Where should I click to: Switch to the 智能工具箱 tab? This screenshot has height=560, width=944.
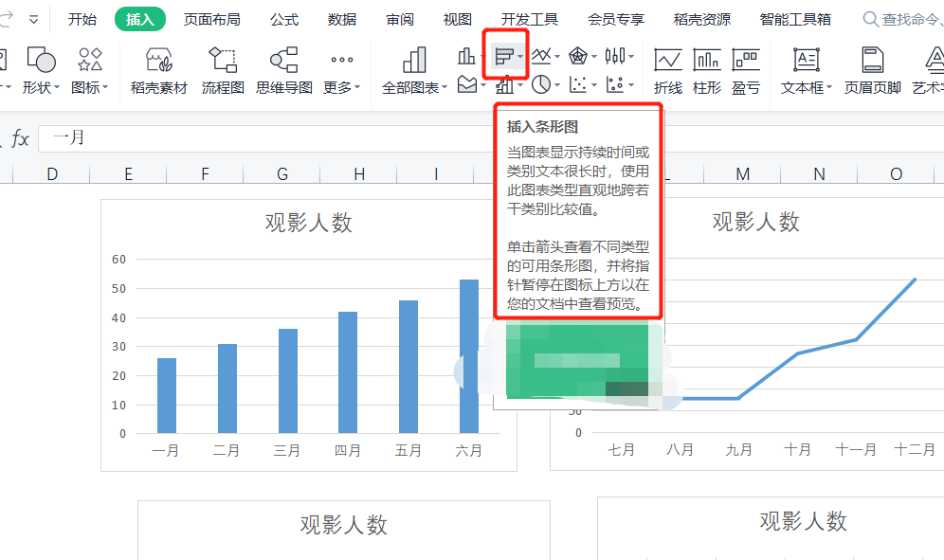click(795, 19)
